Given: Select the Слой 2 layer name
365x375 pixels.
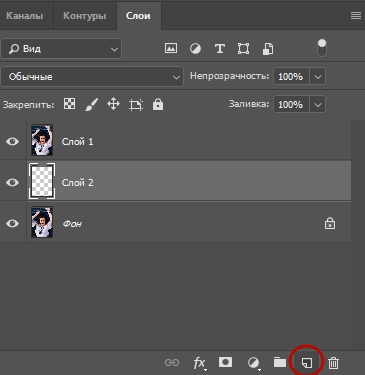Looking at the screenshot, I should pos(77,183).
